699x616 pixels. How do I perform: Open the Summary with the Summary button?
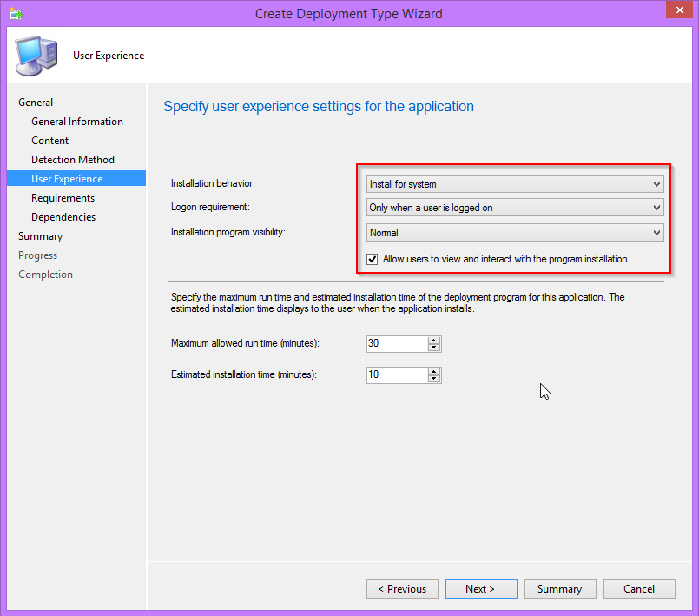click(559, 588)
